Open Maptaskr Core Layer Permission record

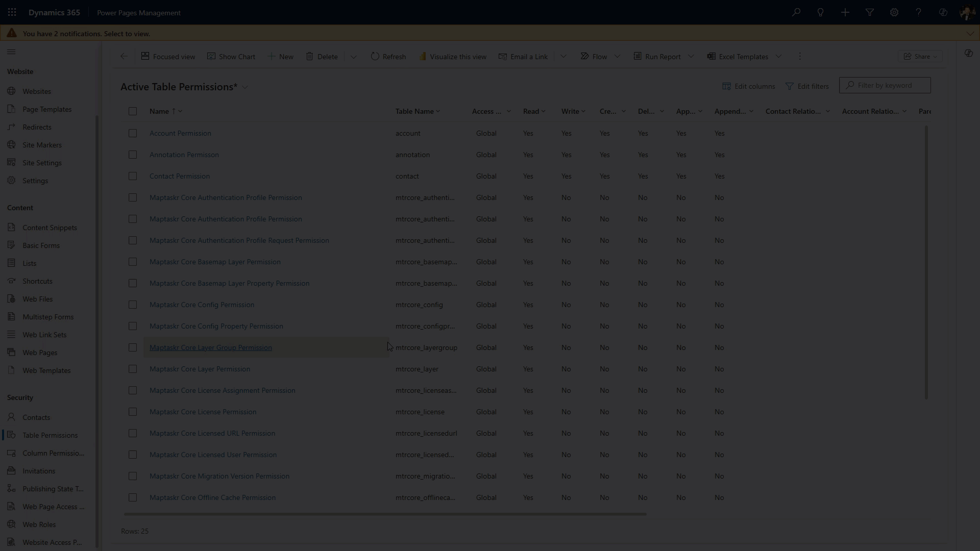[x=200, y=369]
